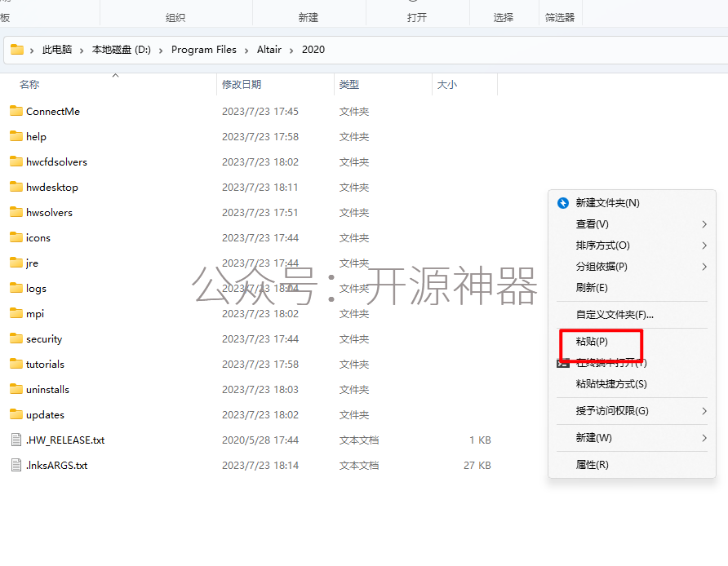Image resolution: width=728 pixels, height=566 pixels.
Task: Select the .lnksARGS.txt document icon
Action: click(16, 465)
